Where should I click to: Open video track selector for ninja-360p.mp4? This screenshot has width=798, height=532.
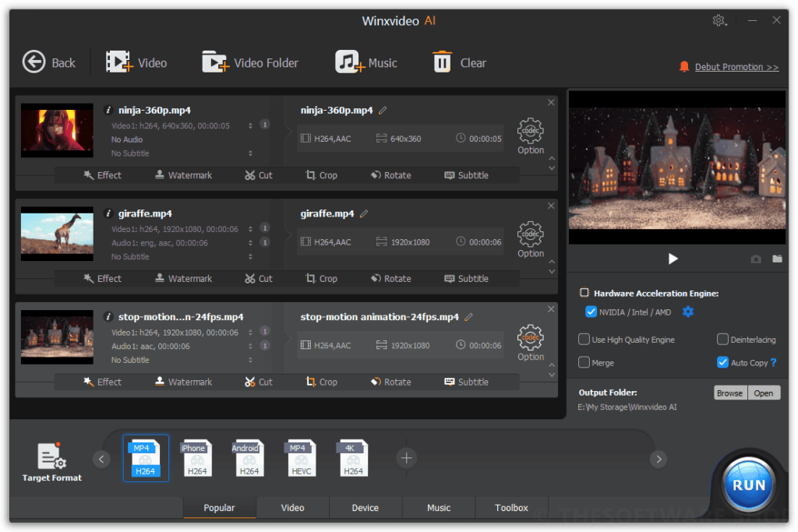250,125
